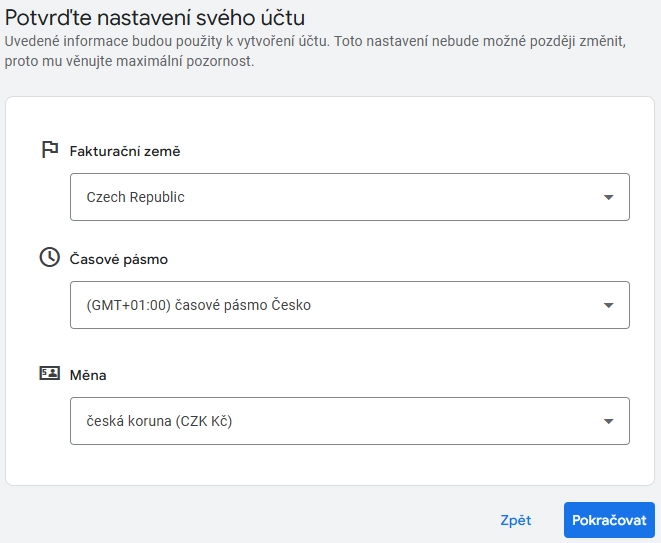Expand the GMT+01:00 time zone dropdown arrow
The width and height of the screenshot is (661, 543).
tap(608, 305)
